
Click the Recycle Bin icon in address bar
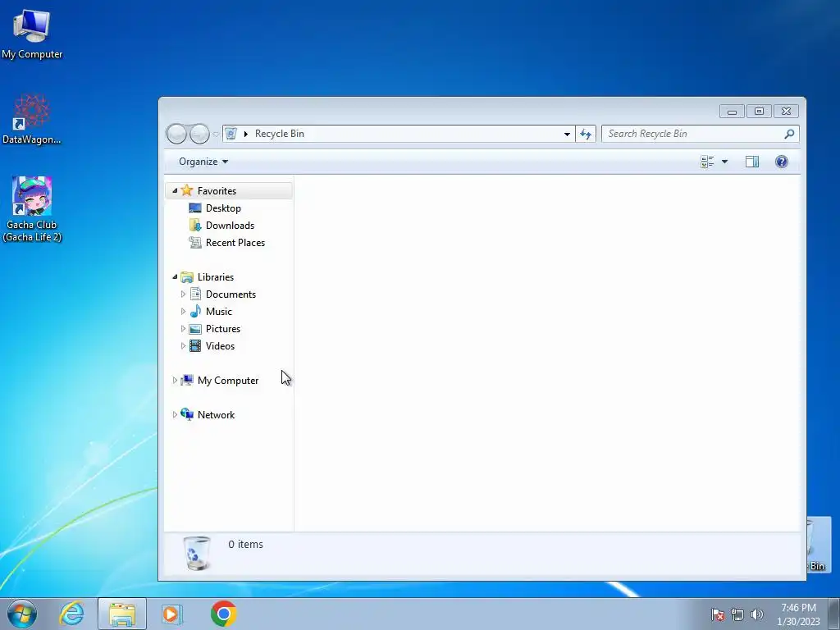(x=231, y=134)
